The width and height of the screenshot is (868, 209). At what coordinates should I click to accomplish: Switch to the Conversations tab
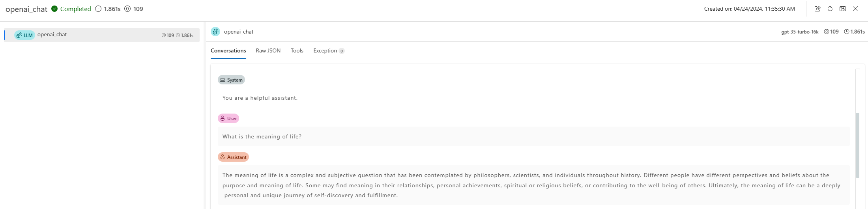(228, 50)
